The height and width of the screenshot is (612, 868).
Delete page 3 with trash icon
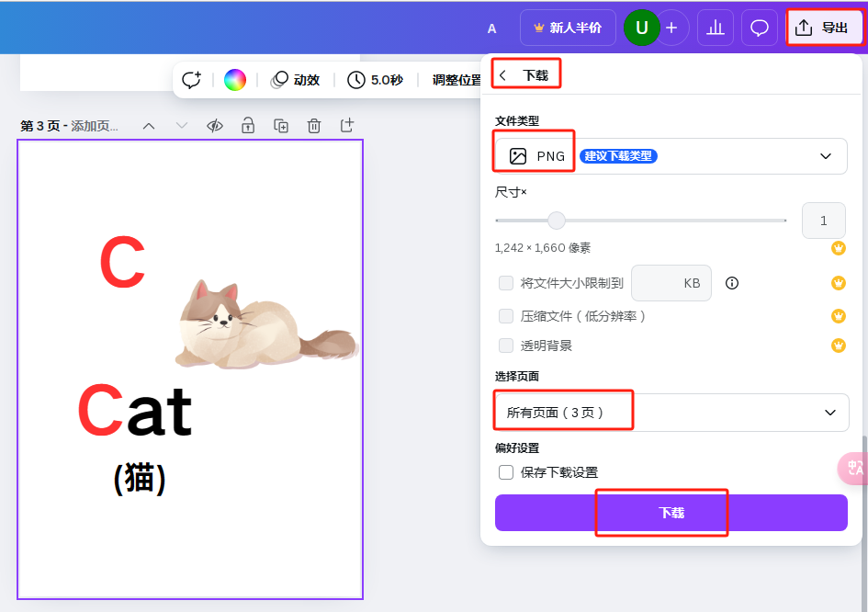[314, 126]
